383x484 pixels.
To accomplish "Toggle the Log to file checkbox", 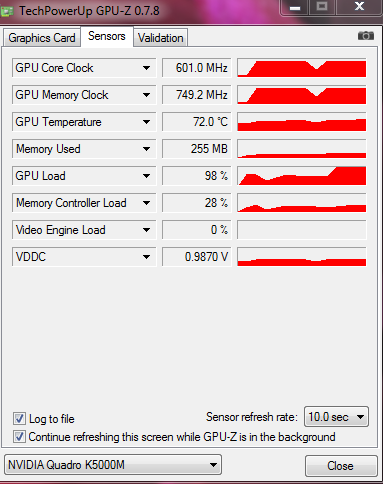I will (19, 419).
